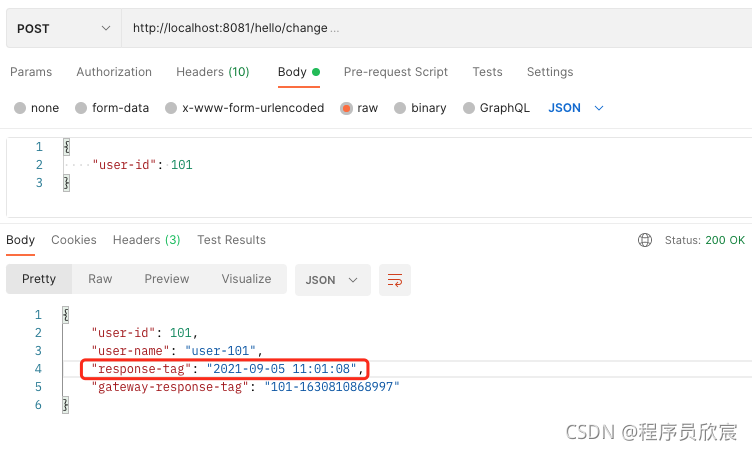Switch to the Tests tab
Viewport: 752px width, 451px height.
(487, 72)
